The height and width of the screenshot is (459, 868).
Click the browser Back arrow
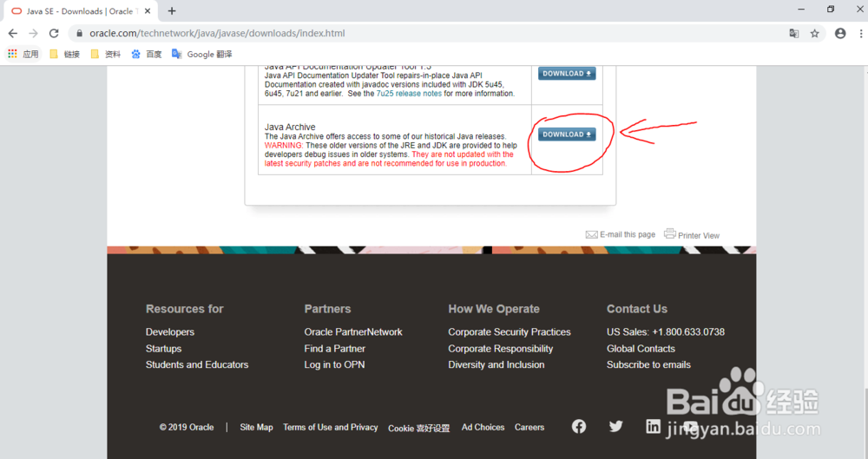[13, 33]
